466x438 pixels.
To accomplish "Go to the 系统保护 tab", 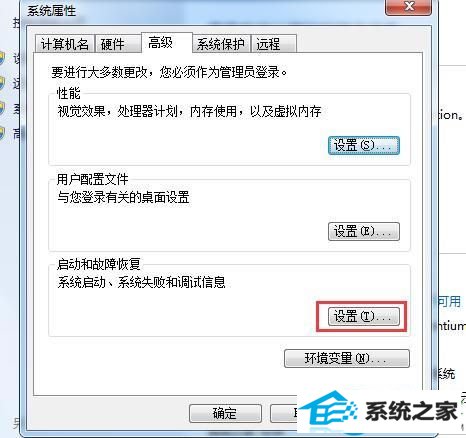I will [x=221, y=44].
